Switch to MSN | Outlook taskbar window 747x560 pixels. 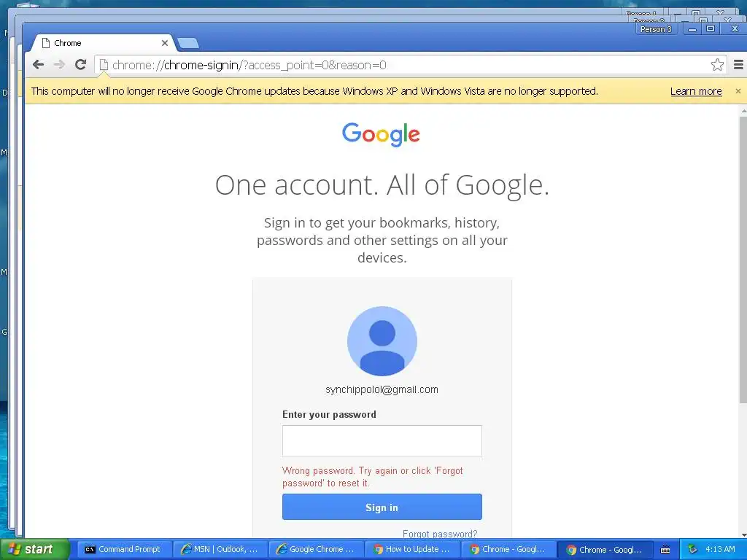point(220,550)
